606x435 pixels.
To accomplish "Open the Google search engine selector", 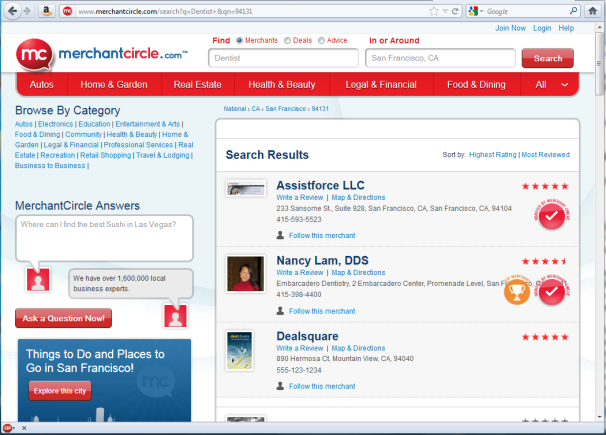I will coord(476,11).
